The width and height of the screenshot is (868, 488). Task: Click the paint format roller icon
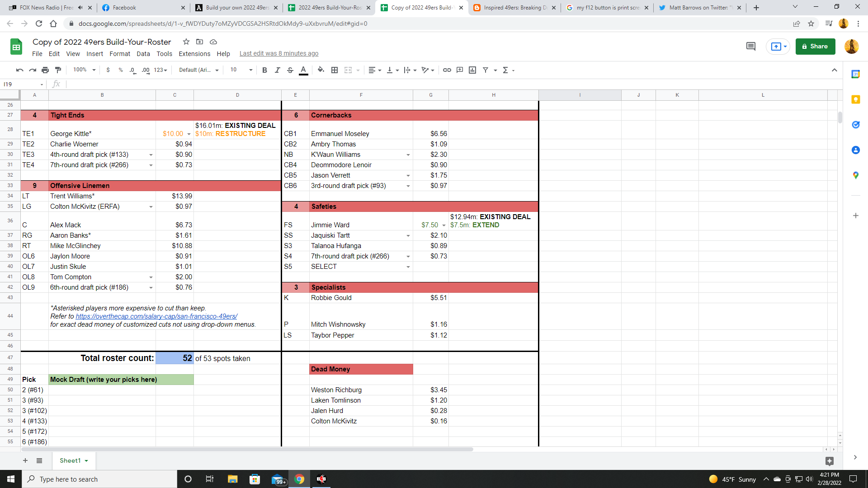coord(58,70)
